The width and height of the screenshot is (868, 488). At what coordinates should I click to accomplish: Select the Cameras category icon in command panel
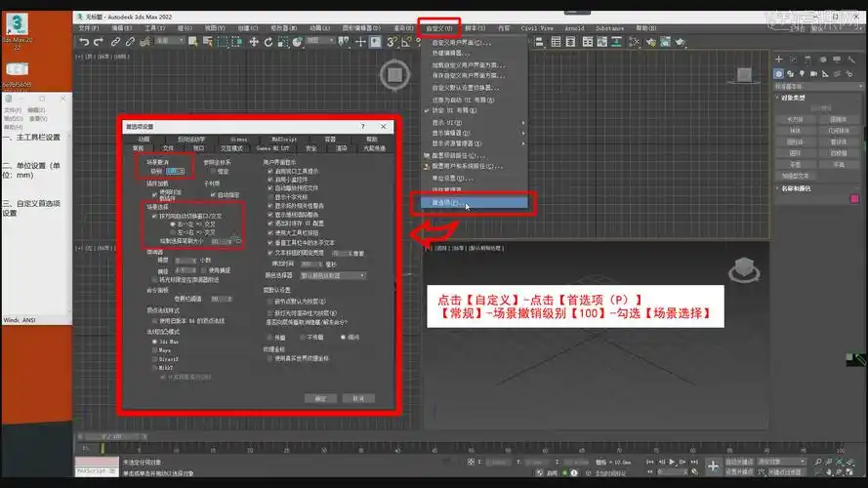[813, 73]
